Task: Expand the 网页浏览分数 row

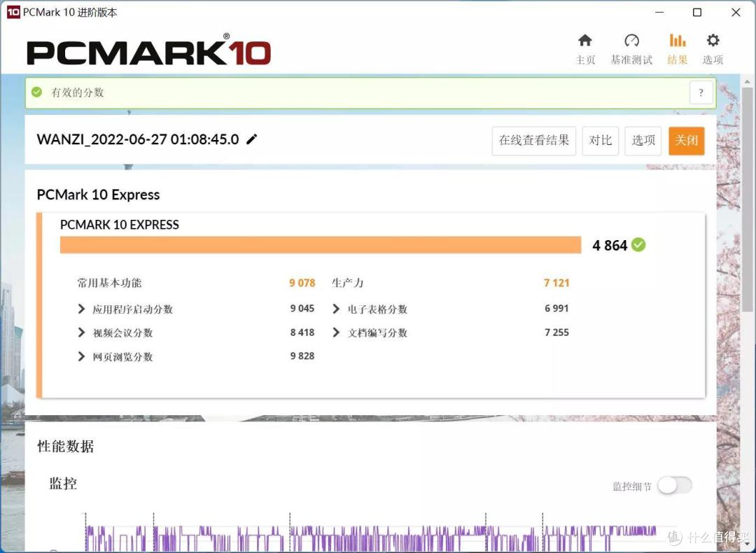Action: (81, 357)
